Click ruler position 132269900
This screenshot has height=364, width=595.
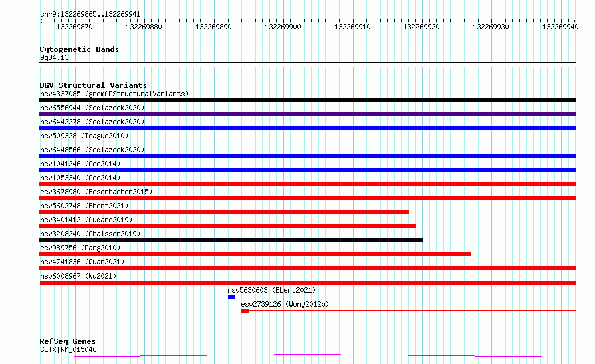click(x=283, y=27)
